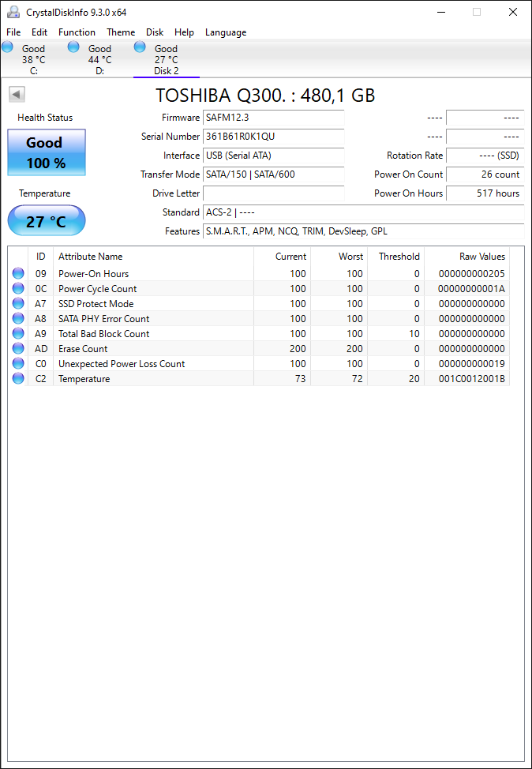Click the blue orb of the C: drive
The height and width of the screenshot is (769, 532).
tap(7, 47)
